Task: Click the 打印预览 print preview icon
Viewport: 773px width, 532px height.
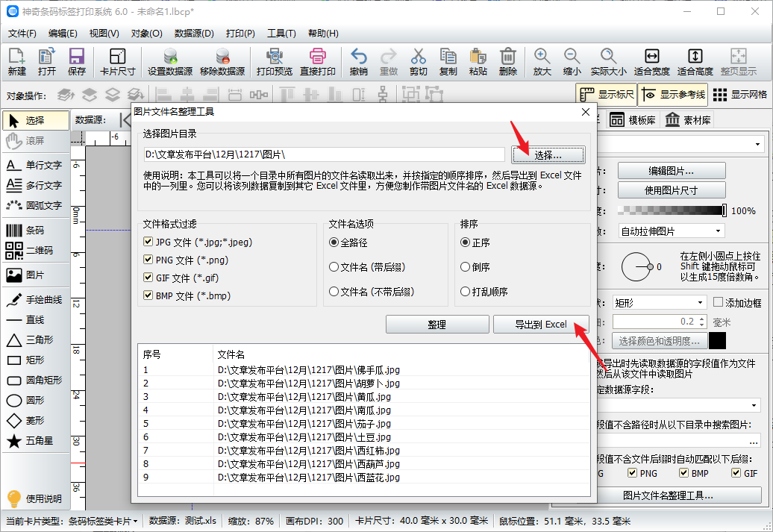Action: 274,61
